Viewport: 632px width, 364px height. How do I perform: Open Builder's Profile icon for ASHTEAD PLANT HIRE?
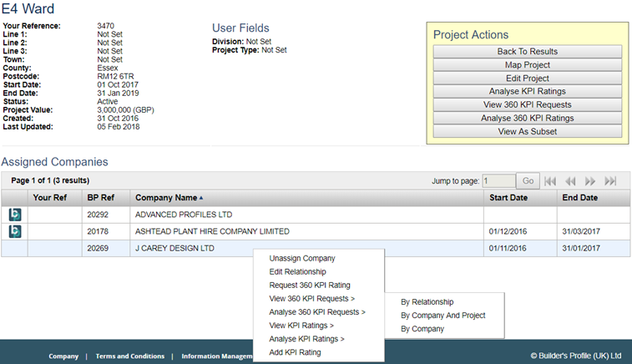[15, 231]
